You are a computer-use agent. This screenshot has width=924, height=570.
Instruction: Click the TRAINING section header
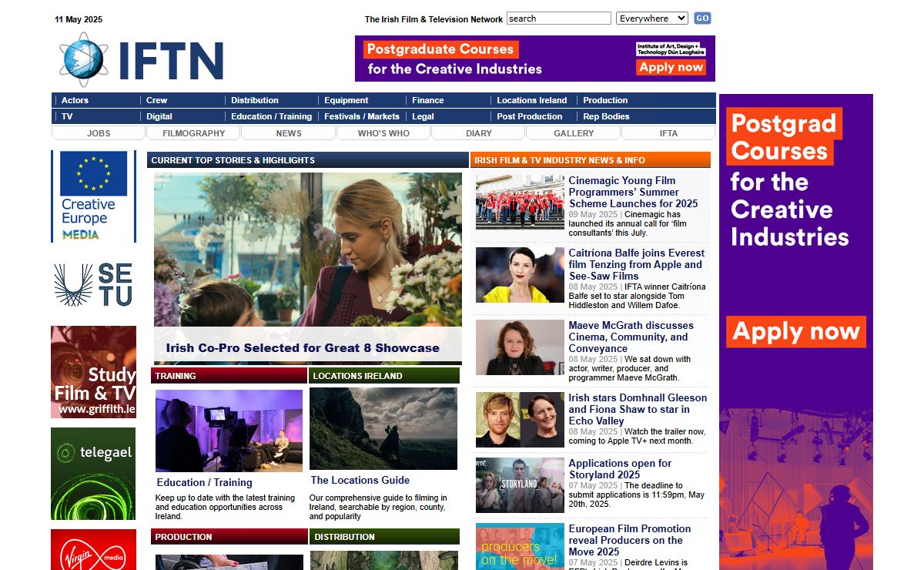229,376
